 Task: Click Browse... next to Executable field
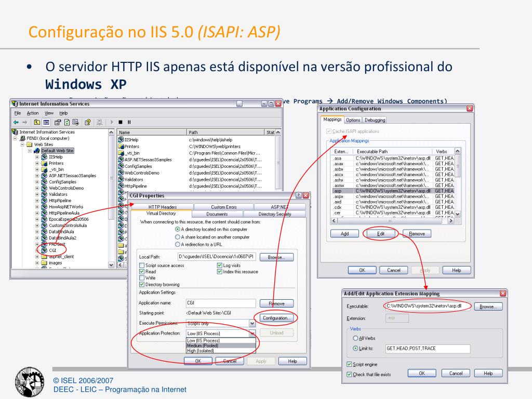[x=488, y=307]
